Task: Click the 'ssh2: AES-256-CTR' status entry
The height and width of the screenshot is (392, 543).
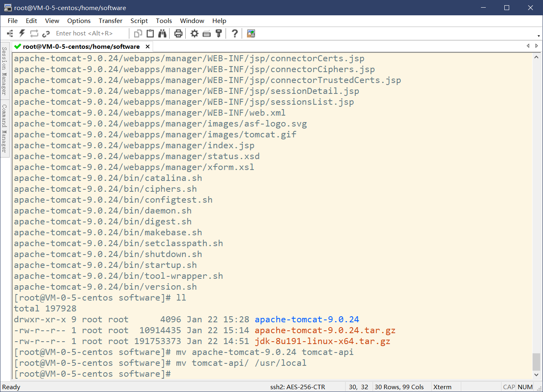Action: pos(298,387)
